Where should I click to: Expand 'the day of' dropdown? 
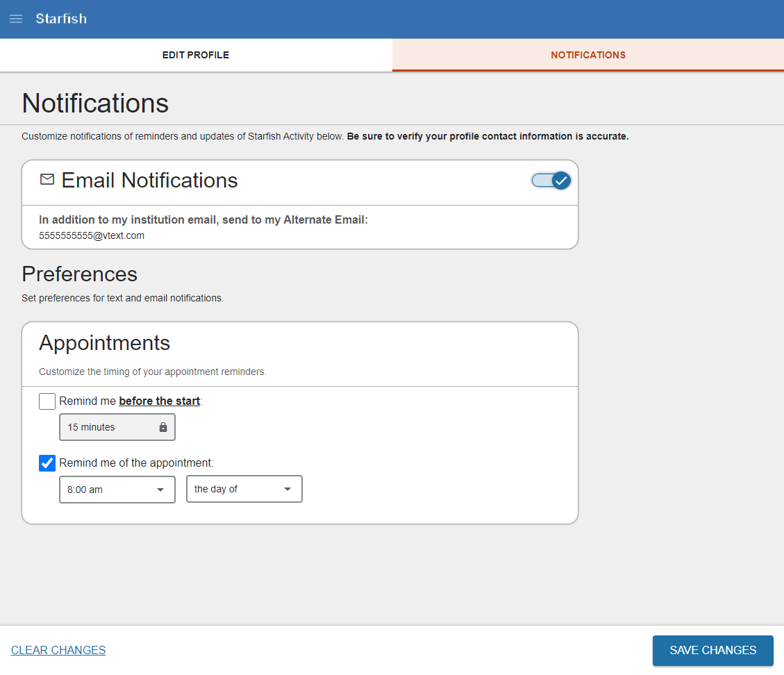click(x=244, y=489)
